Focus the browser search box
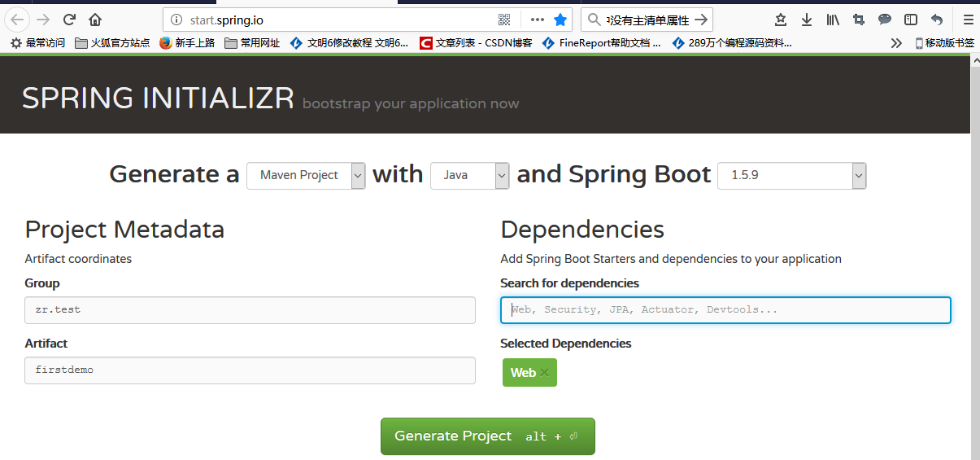This screenshot has width=980, height=460. 647,20
